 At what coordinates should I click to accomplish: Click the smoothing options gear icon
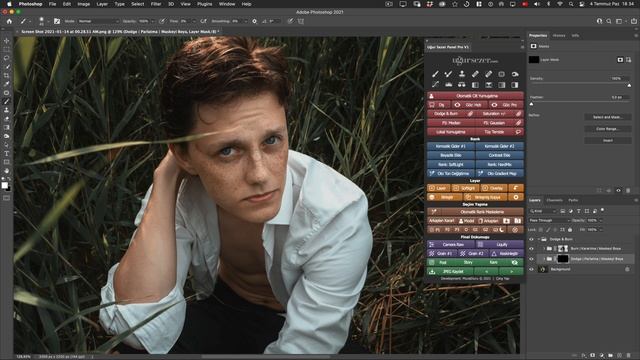[254, 21]
